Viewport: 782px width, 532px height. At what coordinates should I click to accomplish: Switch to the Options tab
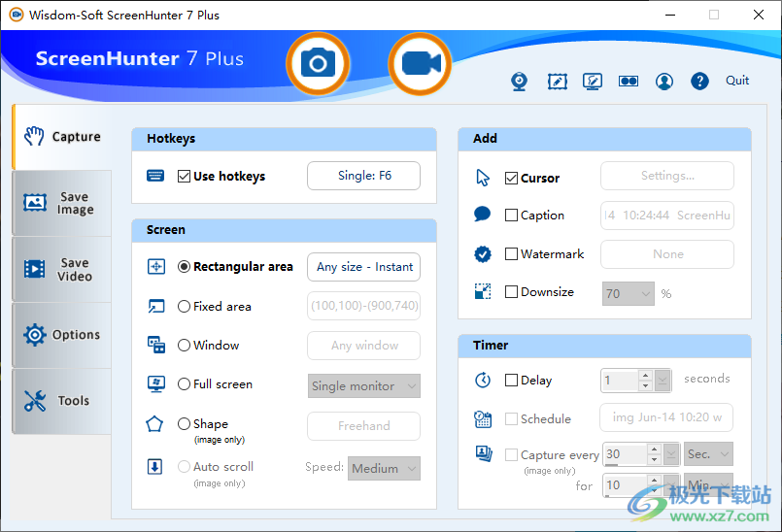click(62, 335)
